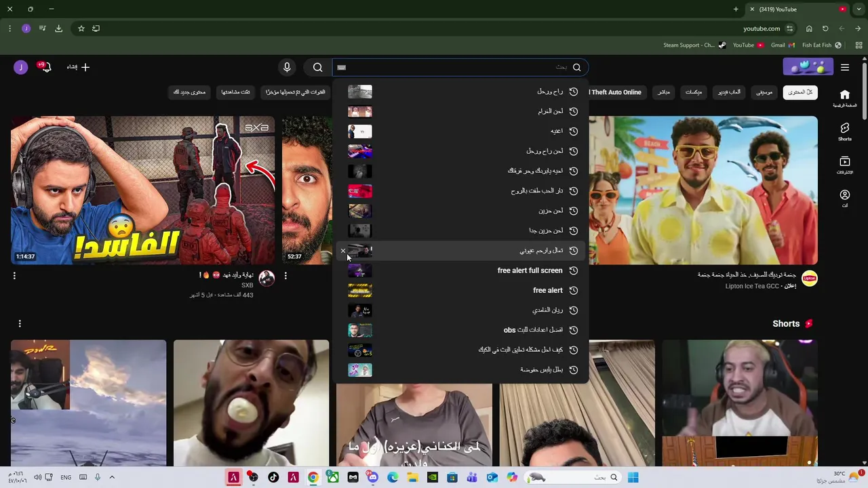
Task: Select the 'ميكسات' filter chip
Action: coord(693,92)
